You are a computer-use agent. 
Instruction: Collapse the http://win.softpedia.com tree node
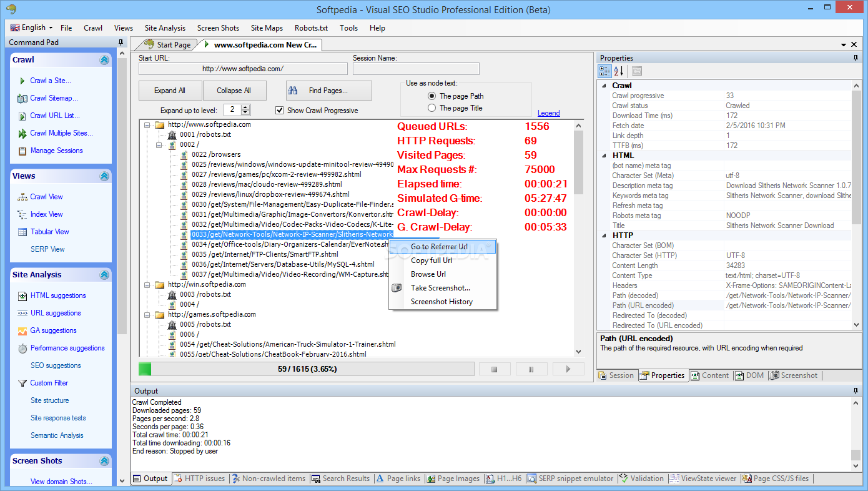coord(147,285)
